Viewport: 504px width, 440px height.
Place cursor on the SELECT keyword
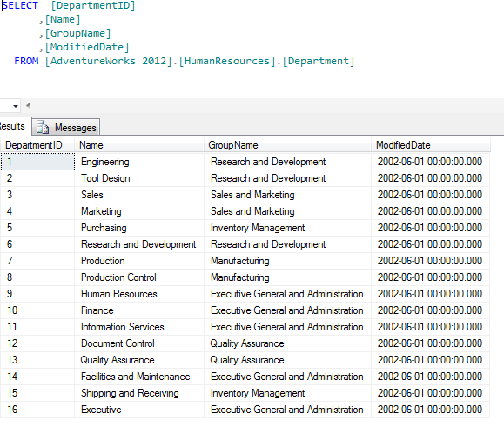pyautogui.click(x=20, y=5)
